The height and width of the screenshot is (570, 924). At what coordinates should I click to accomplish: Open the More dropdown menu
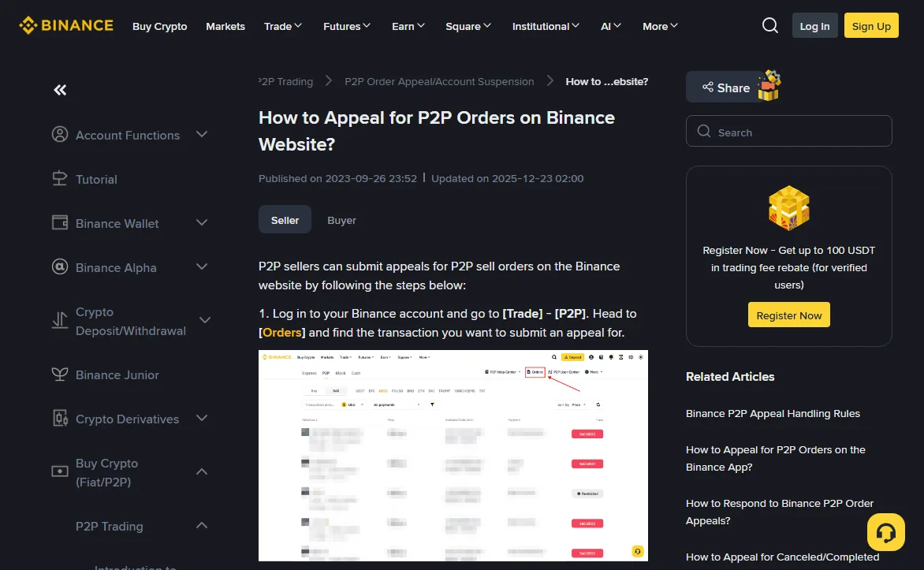(x=660, y=26)
